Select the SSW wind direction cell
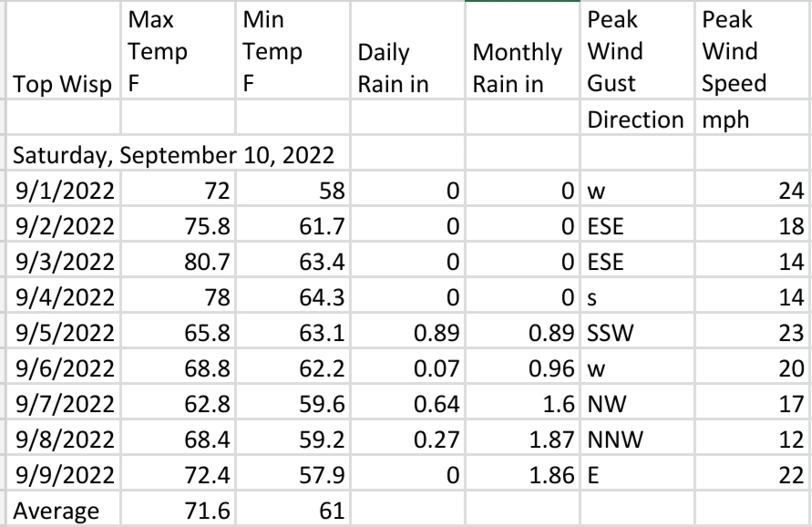The image size is (812, 527). 638,332
